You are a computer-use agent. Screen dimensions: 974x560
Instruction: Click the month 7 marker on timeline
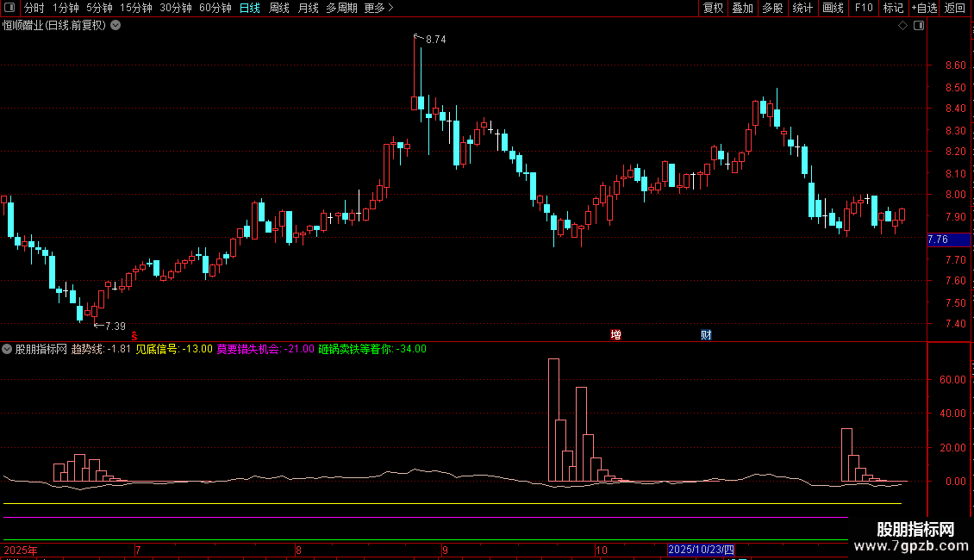[x=138, y=550]
